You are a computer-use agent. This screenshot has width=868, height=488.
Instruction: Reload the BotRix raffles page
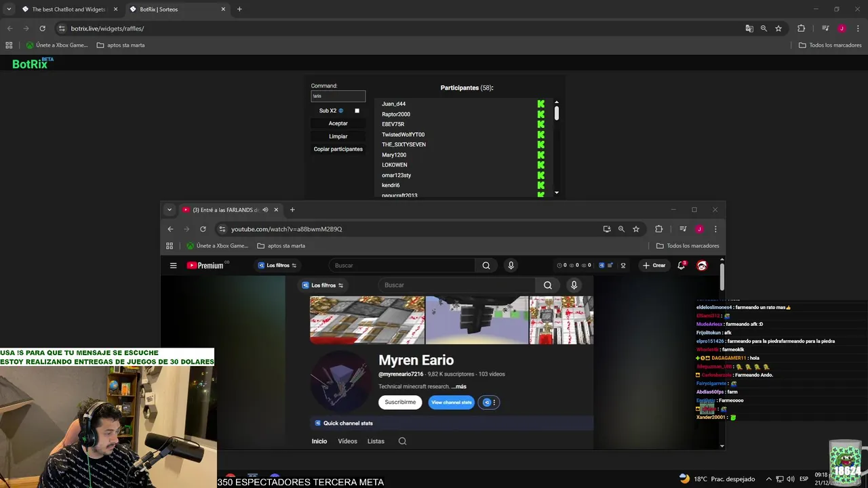(x=42, y=28)
